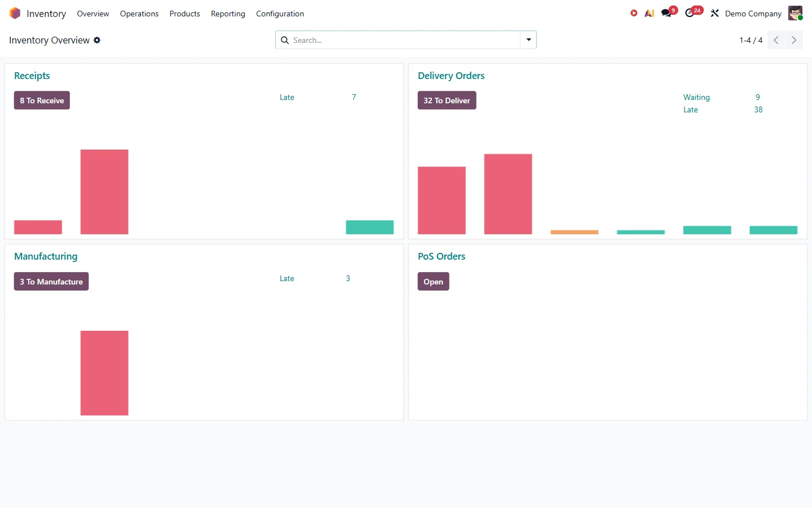Click the red bar in Manufacturing chart
Screen dimensions: 812x508
pyautogui.click(x=104, y=373)
